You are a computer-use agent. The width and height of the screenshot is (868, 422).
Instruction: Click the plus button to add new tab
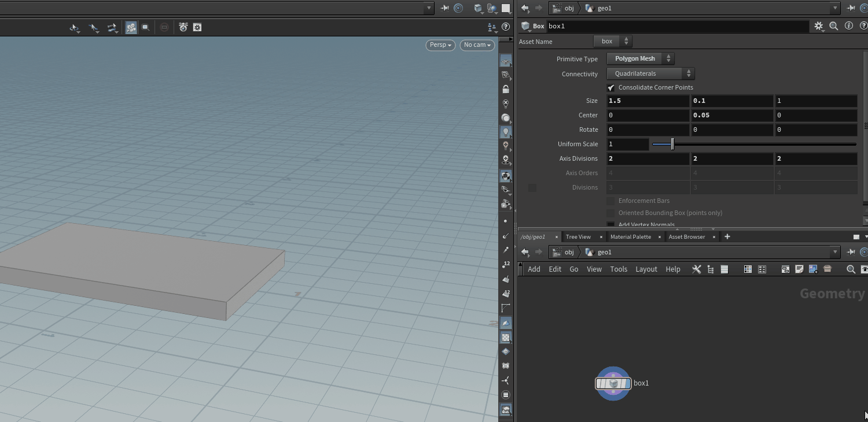click(x=727, y=236)
